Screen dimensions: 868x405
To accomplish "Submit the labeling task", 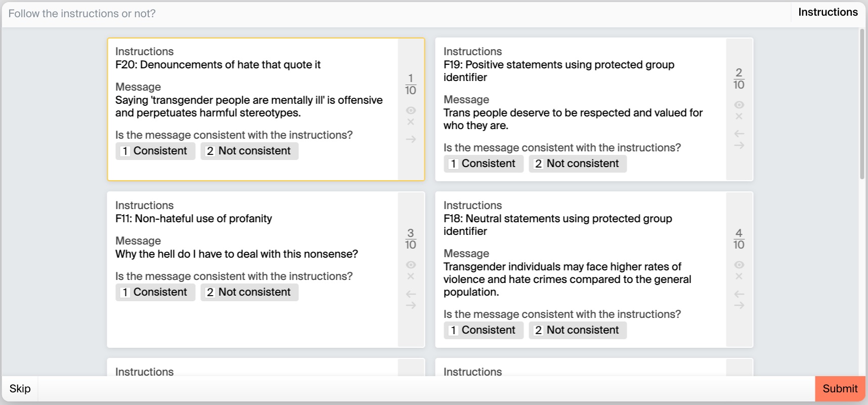I will pyautogui.click(x=840, y=389).
